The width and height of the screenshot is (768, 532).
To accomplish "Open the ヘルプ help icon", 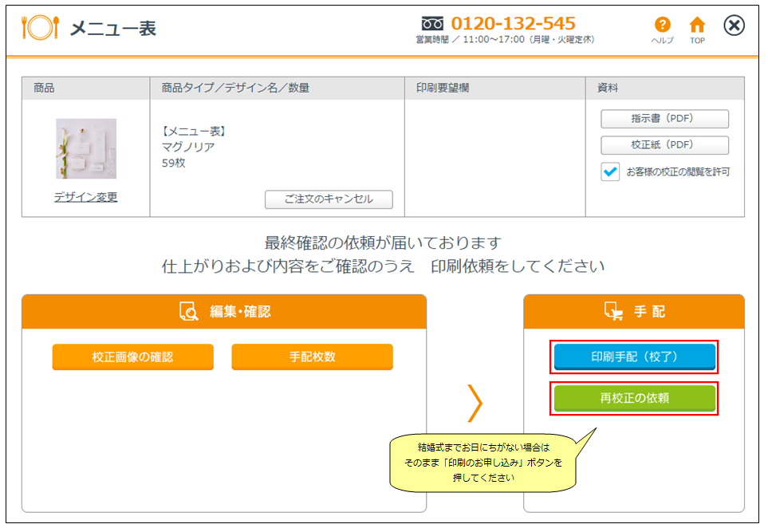I will pos(662,26).
